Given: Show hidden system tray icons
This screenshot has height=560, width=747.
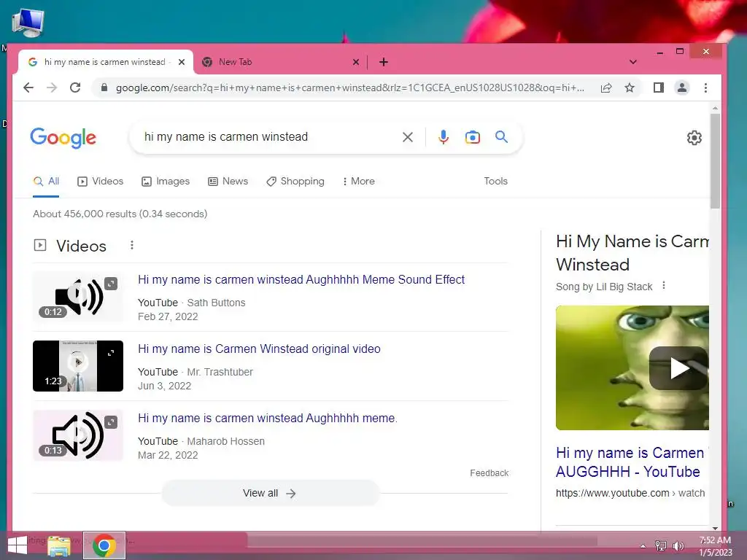Looking at the screenshot, I should pyautogui.click(x=643, y=546).
